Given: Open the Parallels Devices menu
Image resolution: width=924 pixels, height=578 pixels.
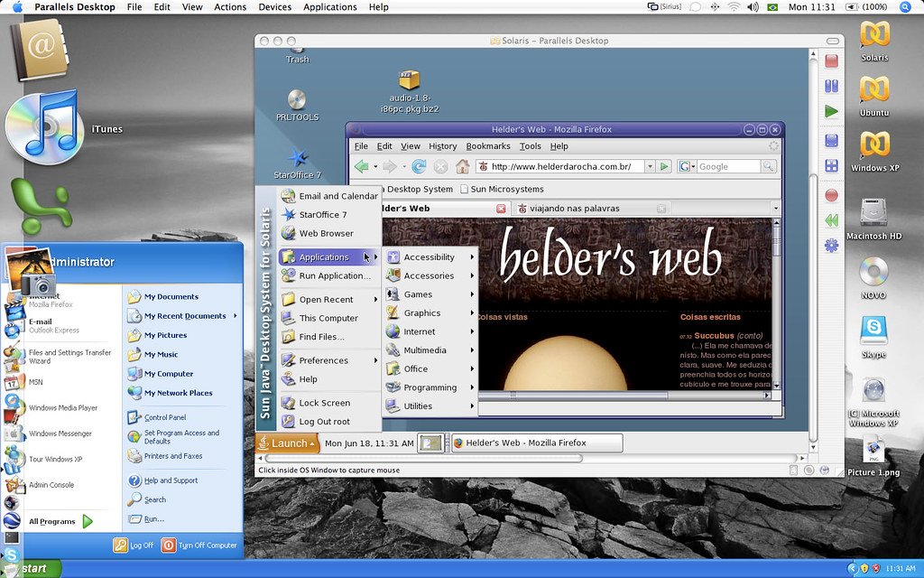Looking at the screenshot, I should point(274,7).
